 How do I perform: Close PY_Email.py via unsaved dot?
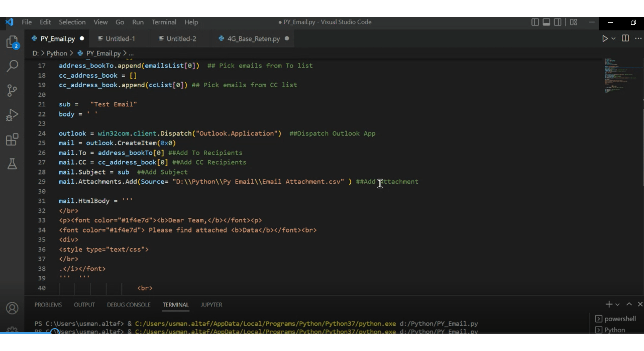pos(82,39)
